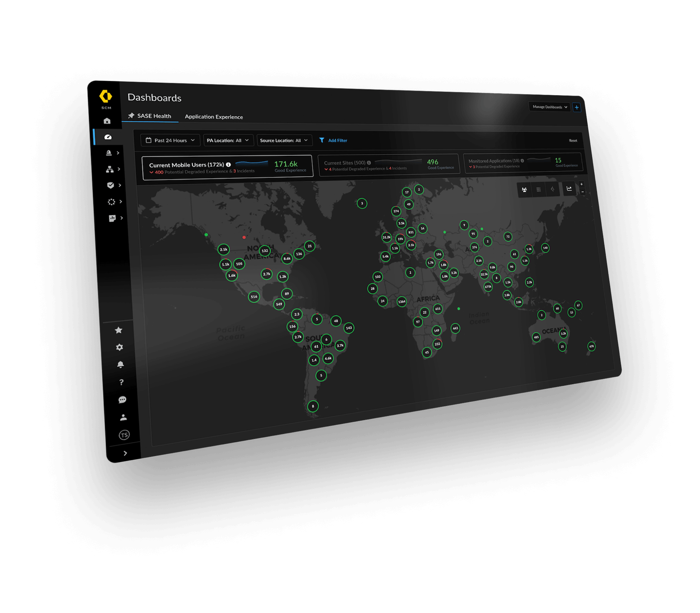Viewport: 700px width, 613px height.
Task: Open the Home icon in the sidebar
Action: (107, 121)
